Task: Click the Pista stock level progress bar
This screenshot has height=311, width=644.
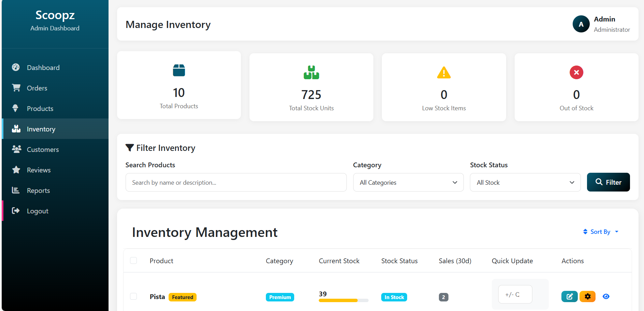Action: click(x=343, y=300)
